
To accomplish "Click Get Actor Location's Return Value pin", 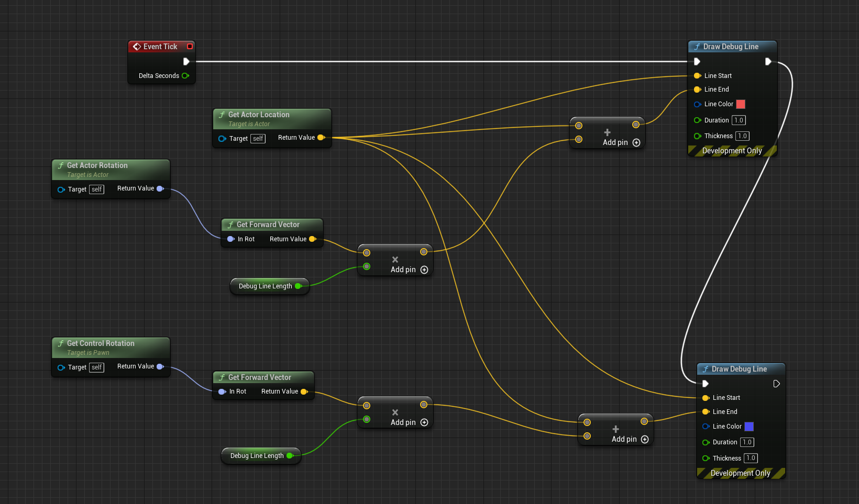I will pyautogui.click(x=321, y=138).
